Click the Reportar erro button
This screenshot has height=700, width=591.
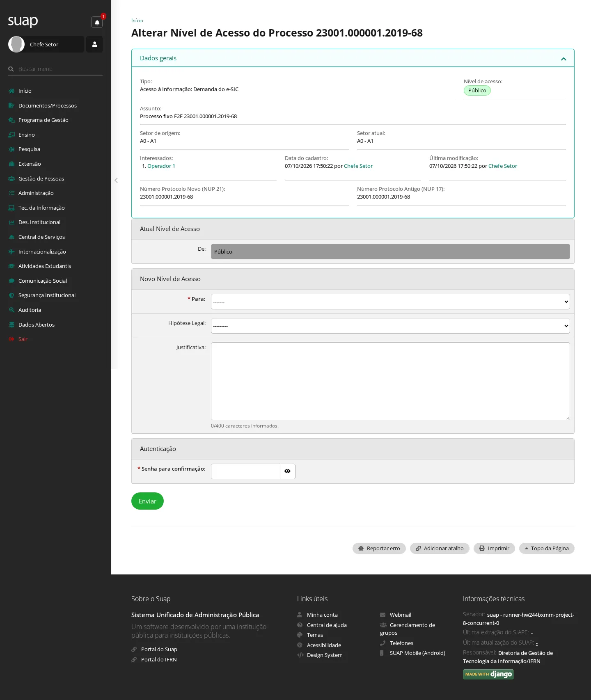click(379, 548)
